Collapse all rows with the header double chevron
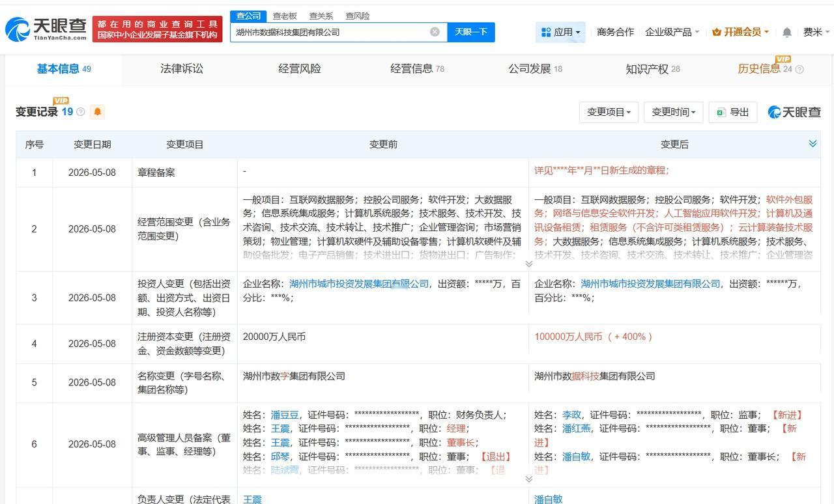Viewport: 834px width, 504px height. coord(812,143)
